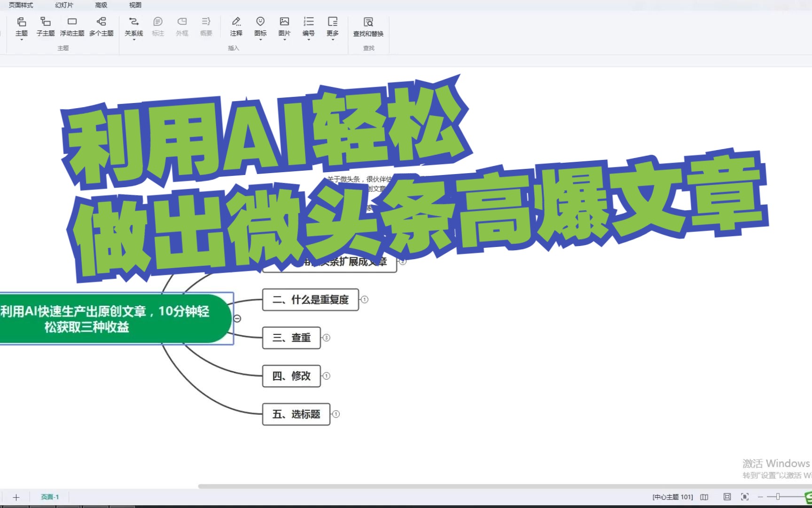Viewport: 812px width, 508px height.
Task: Expand children of 二、什么是重复度 node
Action: tap(365, 300)
